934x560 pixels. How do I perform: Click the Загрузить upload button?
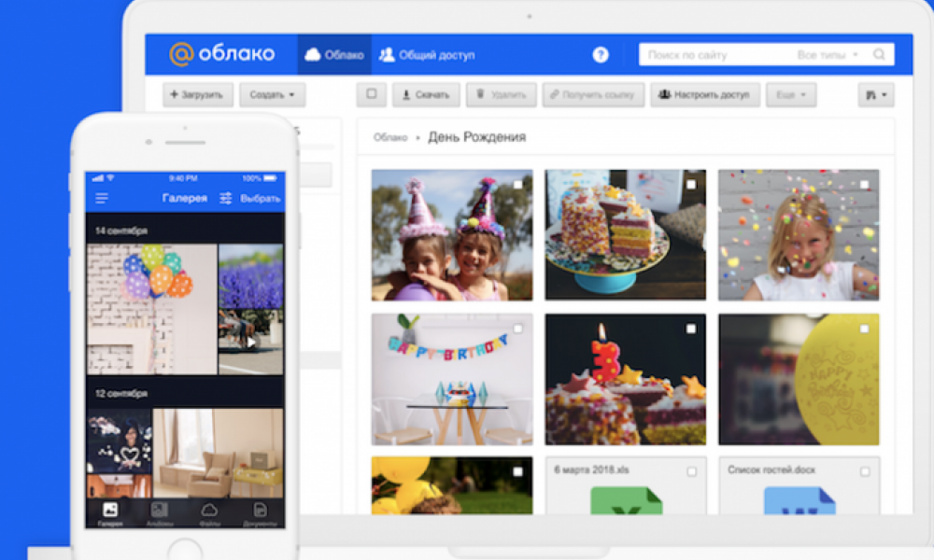(x=198, y=95)
